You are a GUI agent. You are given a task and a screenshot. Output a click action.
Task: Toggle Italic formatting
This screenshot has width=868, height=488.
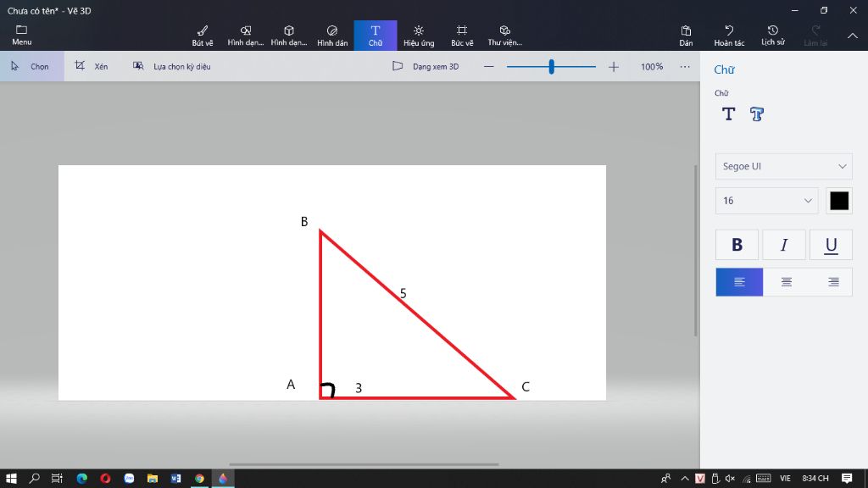point(784,245)
